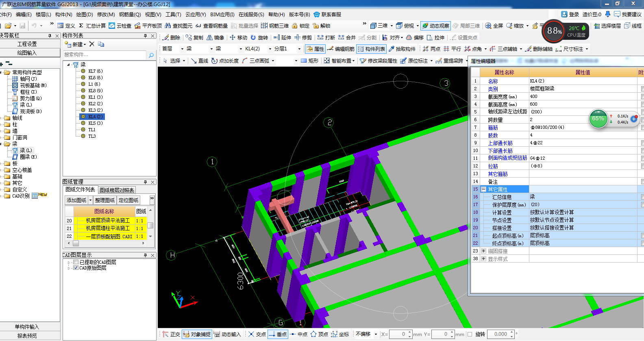Open the 云应用(Y) menu
Viewport: 644px width, 341px height.
pyautogui.click(x=196, y=14)
